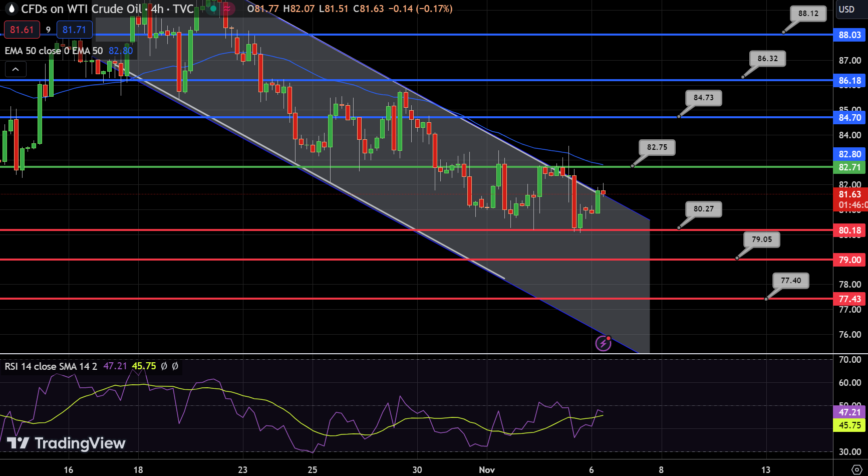Viewport: 868px width, 476px height.
Task: Click the low value L81.51 in header
Action: tap(334, 9)
